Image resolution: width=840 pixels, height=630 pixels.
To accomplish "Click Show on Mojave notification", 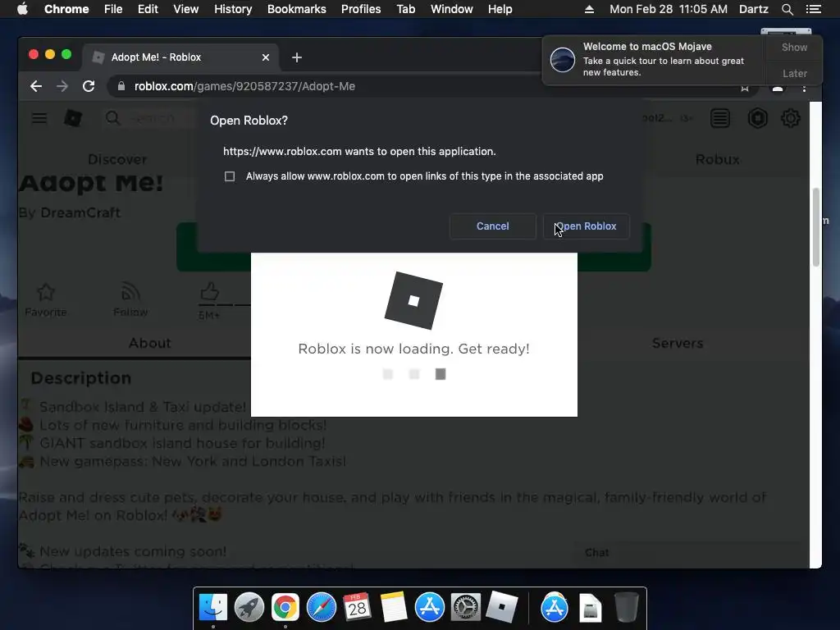I will 794,47.
